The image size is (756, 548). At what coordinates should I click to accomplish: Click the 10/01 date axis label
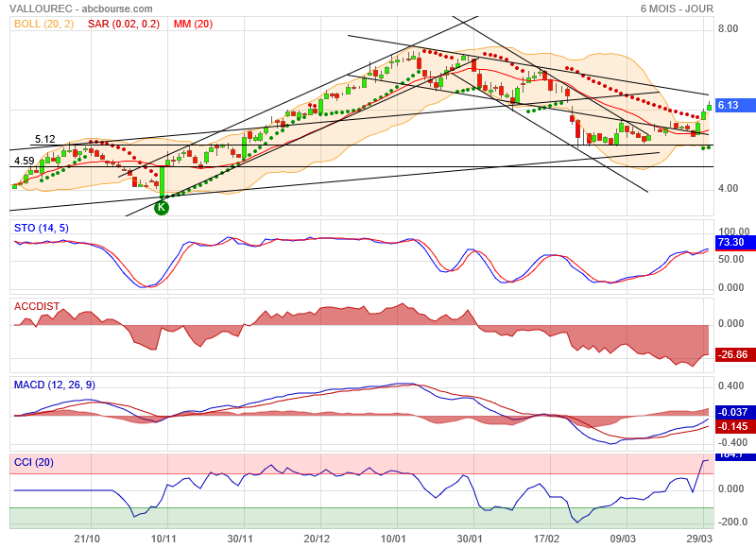(x=393, y=539)
